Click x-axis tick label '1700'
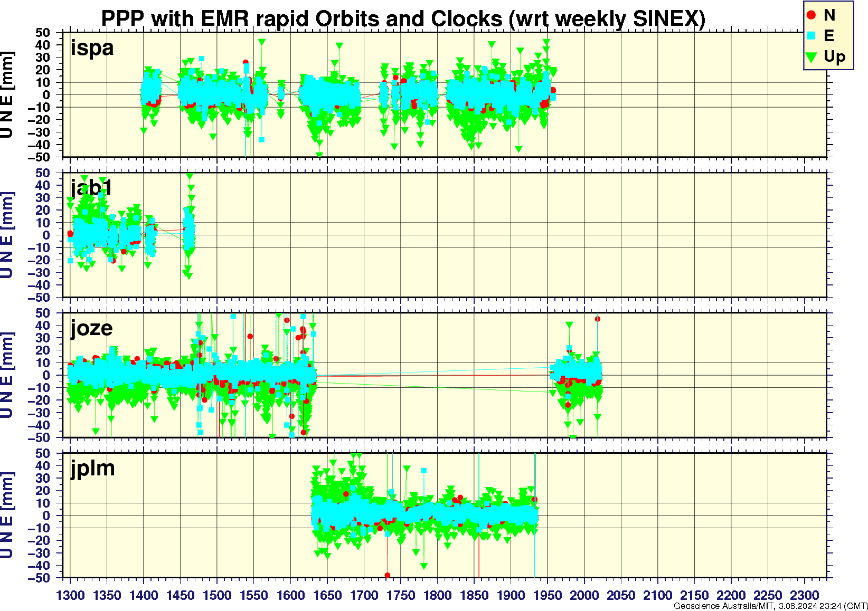868x611 pixels. [x=364, y=596]
